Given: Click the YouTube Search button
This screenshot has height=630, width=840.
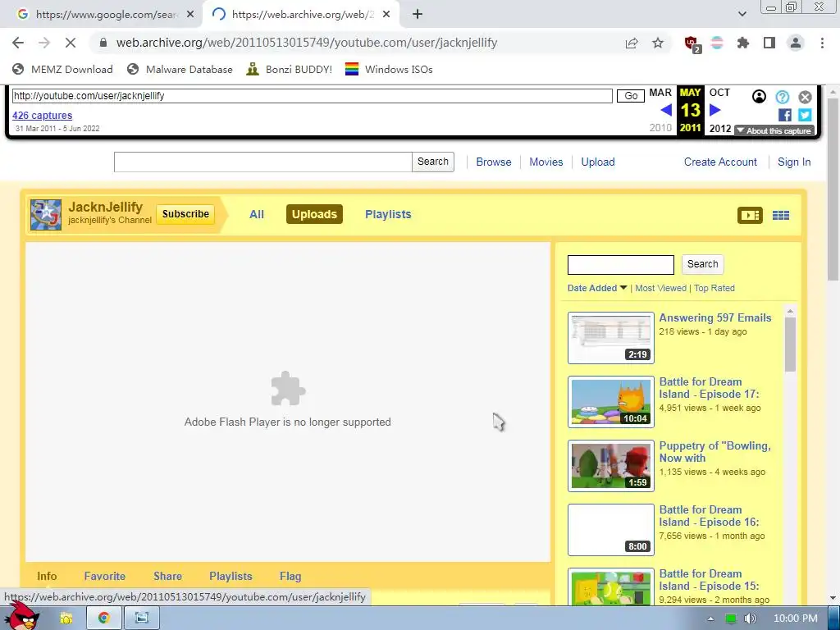Looking at the screenshot, I should click(433, 162).
